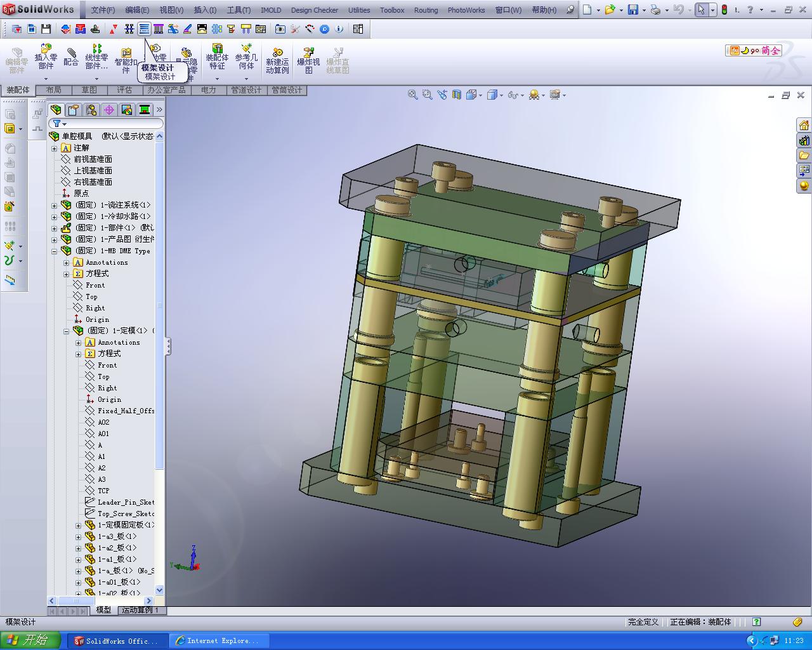
Task: Click the Zoom to Area icon
Action: [x=427, y=95]
